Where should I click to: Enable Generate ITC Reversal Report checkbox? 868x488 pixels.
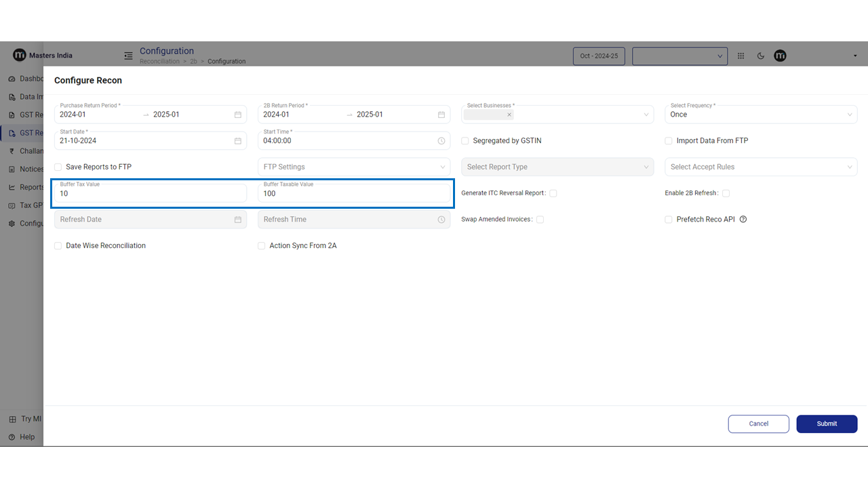[x=553, y=193]
